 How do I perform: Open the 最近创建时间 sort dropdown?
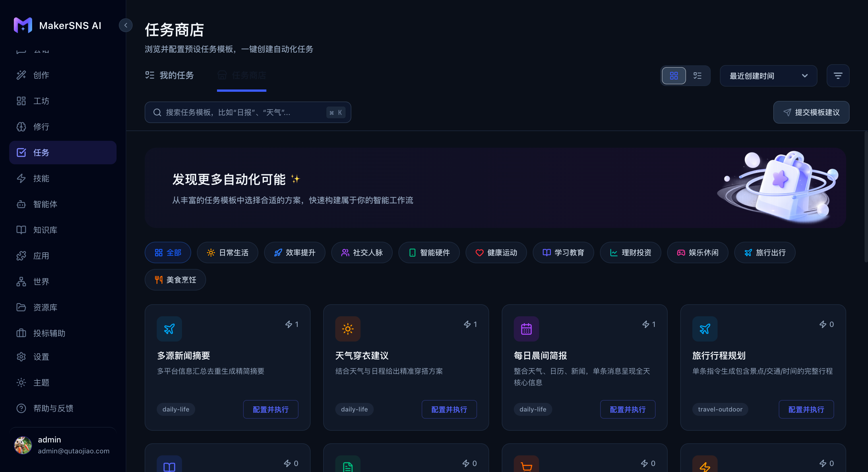(x=768, y=76)
